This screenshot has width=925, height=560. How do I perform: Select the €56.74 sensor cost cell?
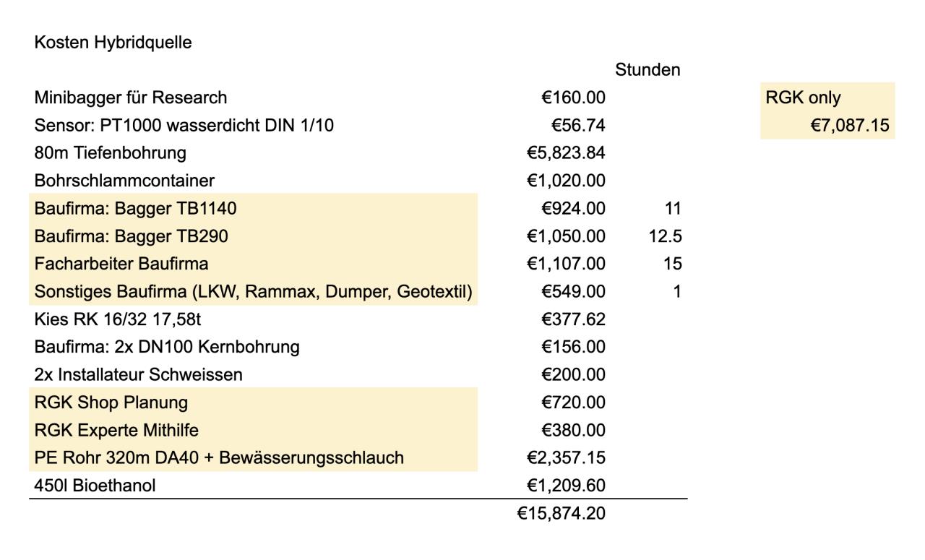[x=578, y=126]
